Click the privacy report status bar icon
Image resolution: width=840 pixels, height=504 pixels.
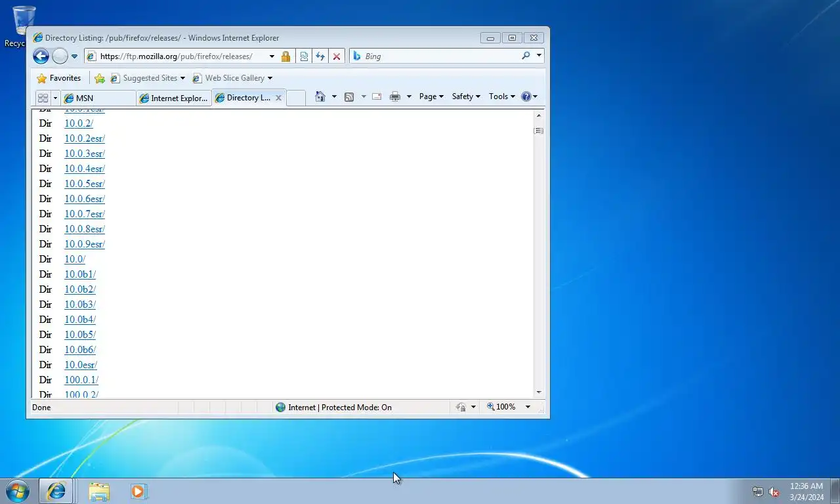click(x=461, y=407)
